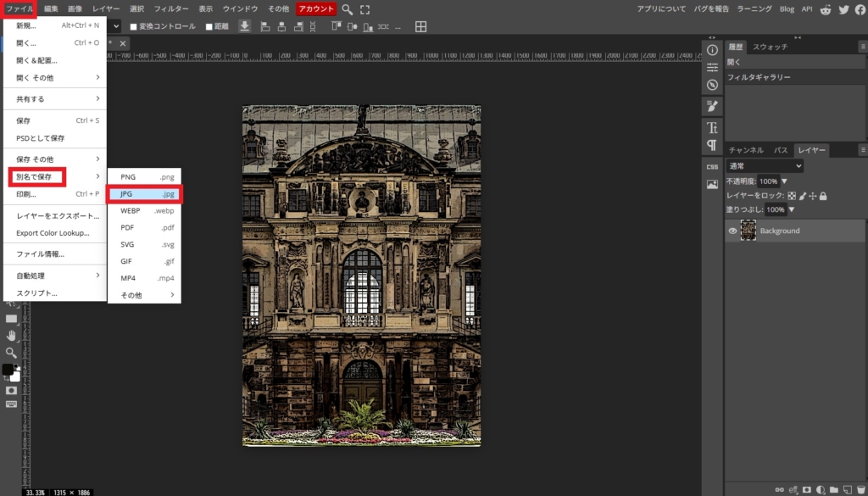Select the Hand tool in the toolbar

(11, 336)
